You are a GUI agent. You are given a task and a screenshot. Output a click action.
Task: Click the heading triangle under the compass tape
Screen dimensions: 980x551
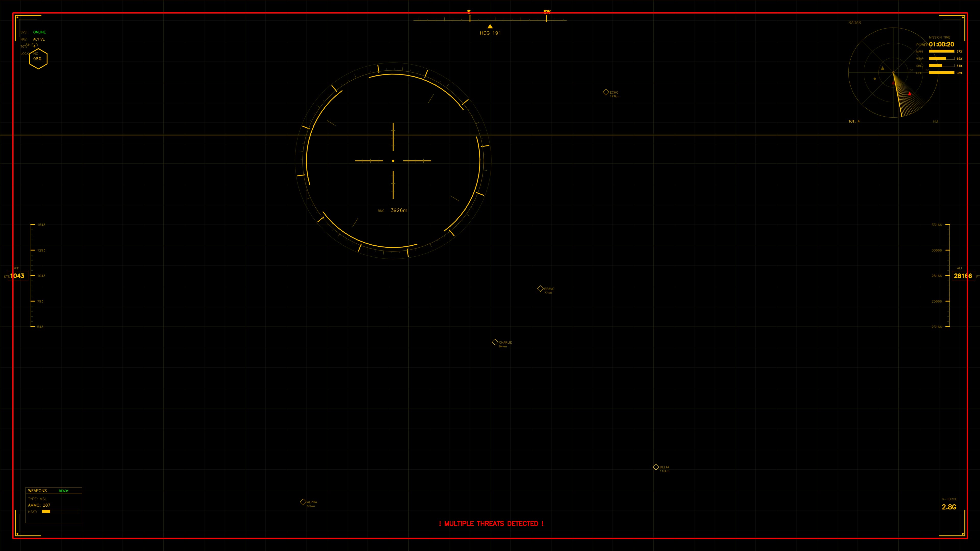490,26
